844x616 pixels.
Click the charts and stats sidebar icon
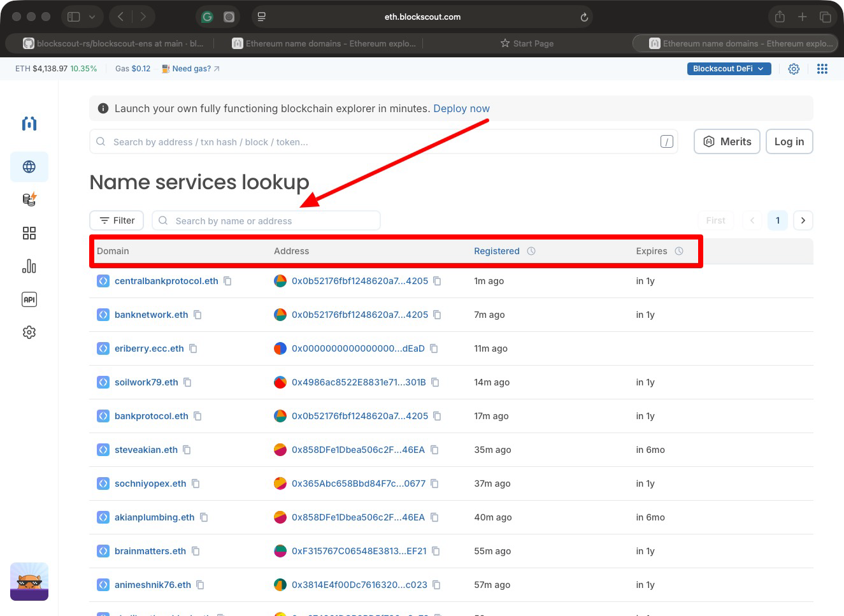(x=29, y=266)
